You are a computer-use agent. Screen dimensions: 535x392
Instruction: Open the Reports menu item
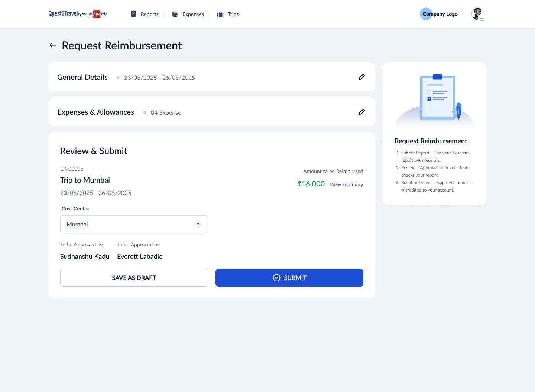point(145,14)
